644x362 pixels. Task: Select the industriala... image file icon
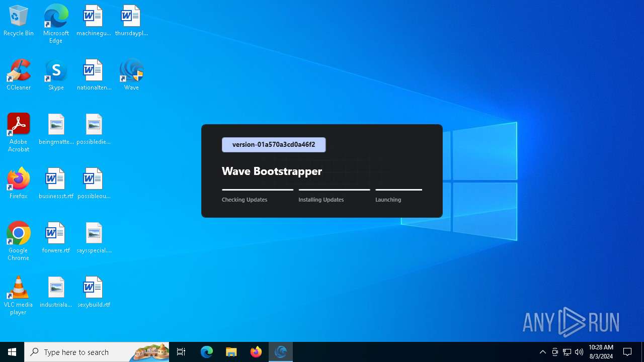click(x=56, y=292)
